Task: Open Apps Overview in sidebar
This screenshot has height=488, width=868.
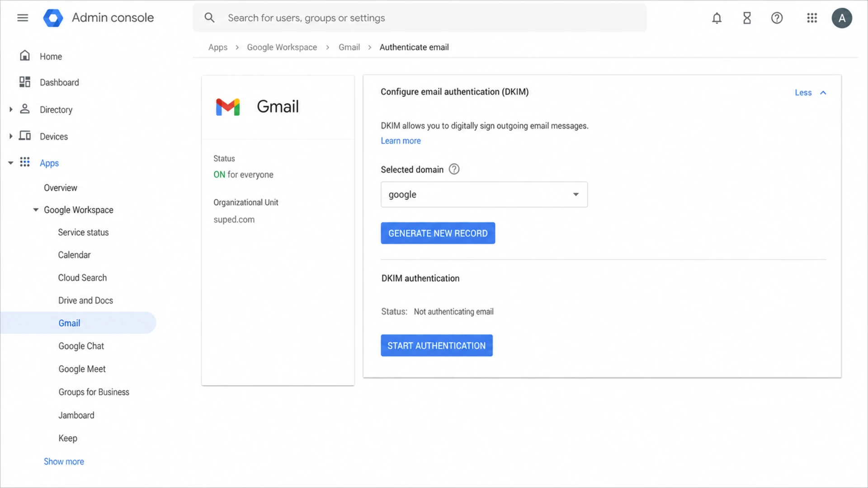Action: pos(61,188)
